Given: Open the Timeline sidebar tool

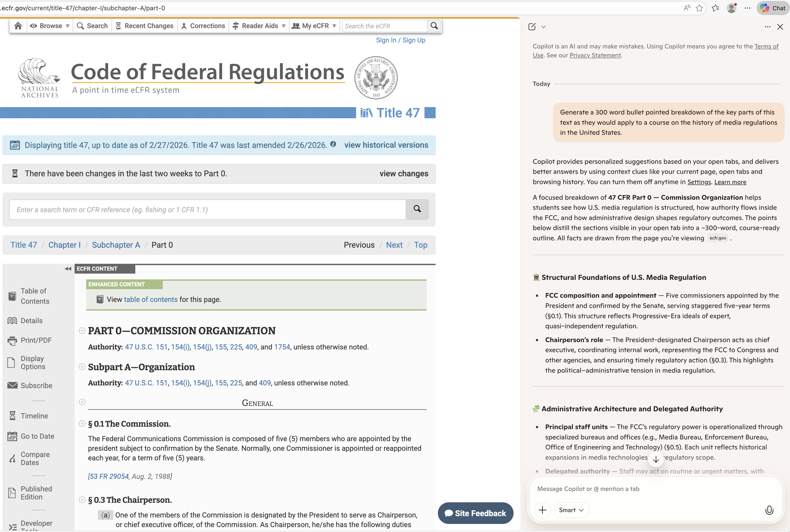Looking at the screenshot, I should pos(13,416).
